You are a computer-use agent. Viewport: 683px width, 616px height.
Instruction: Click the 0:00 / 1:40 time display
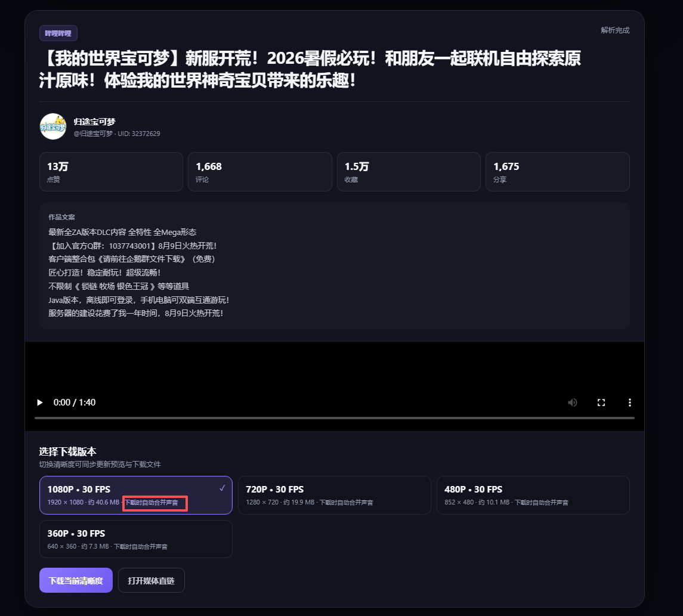click(75, 403)
